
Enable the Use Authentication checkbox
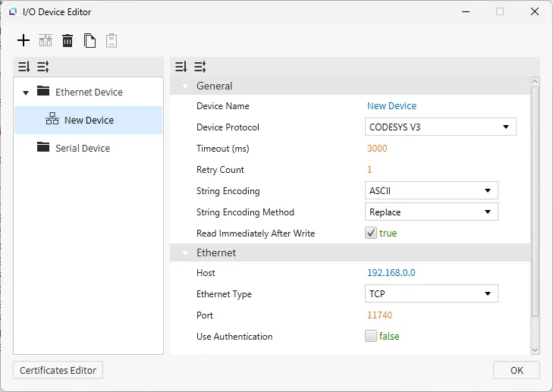coord(371,337)
